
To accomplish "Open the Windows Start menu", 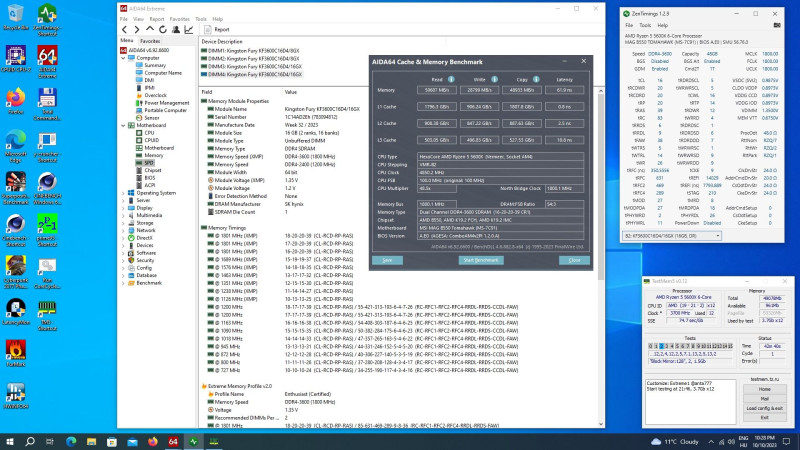I will (x=10, y=441).
